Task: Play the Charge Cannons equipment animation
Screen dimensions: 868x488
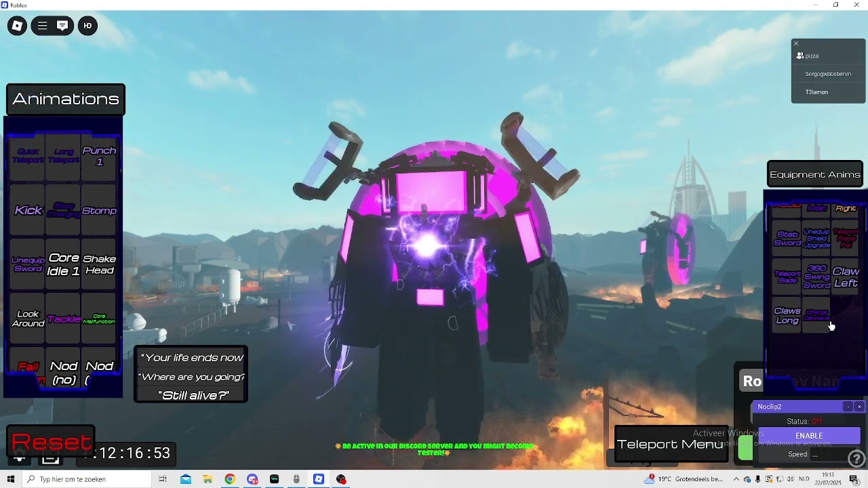Action: (816, 316)
